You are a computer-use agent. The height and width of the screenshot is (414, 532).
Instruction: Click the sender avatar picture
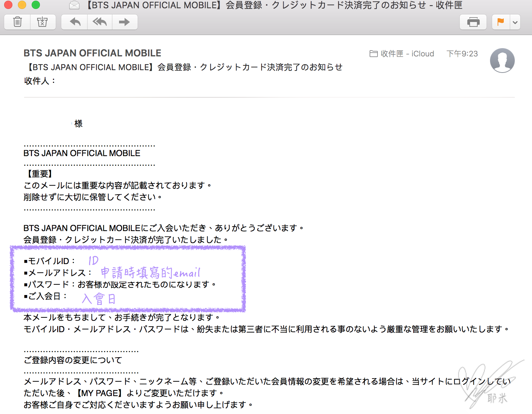(x=502, y=60)
